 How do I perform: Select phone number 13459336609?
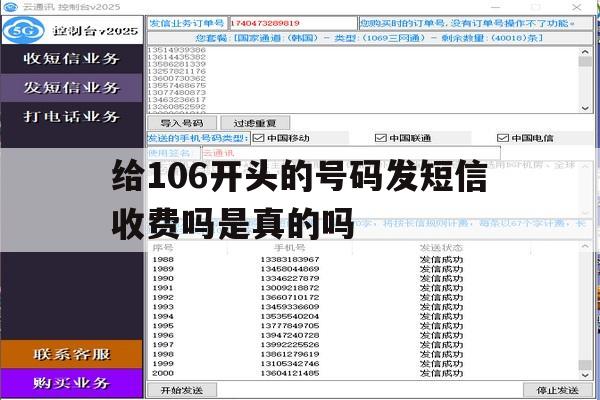click(290, 307)
